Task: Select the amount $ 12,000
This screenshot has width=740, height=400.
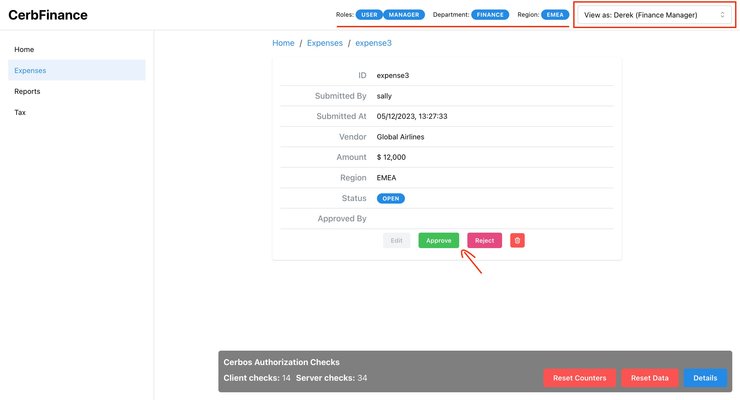Action: coord(391,157)
